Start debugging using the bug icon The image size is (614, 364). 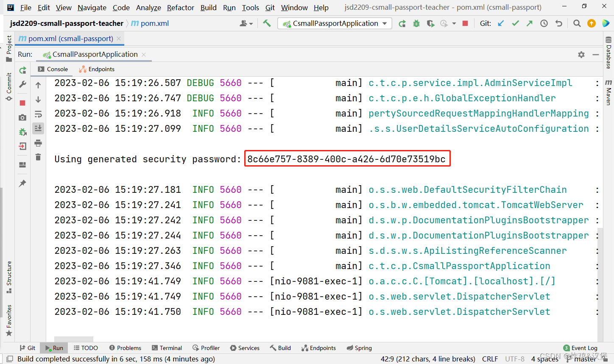pos(416,23)
